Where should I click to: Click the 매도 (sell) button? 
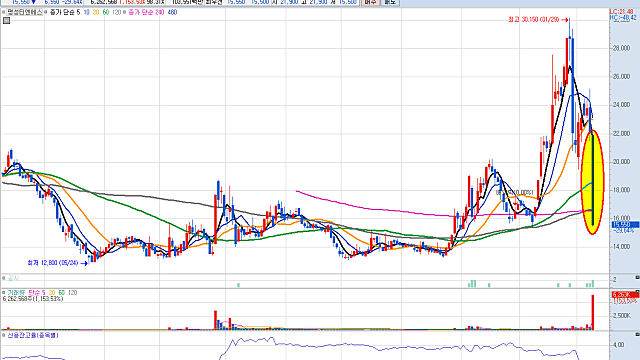(x=390, y=2)
